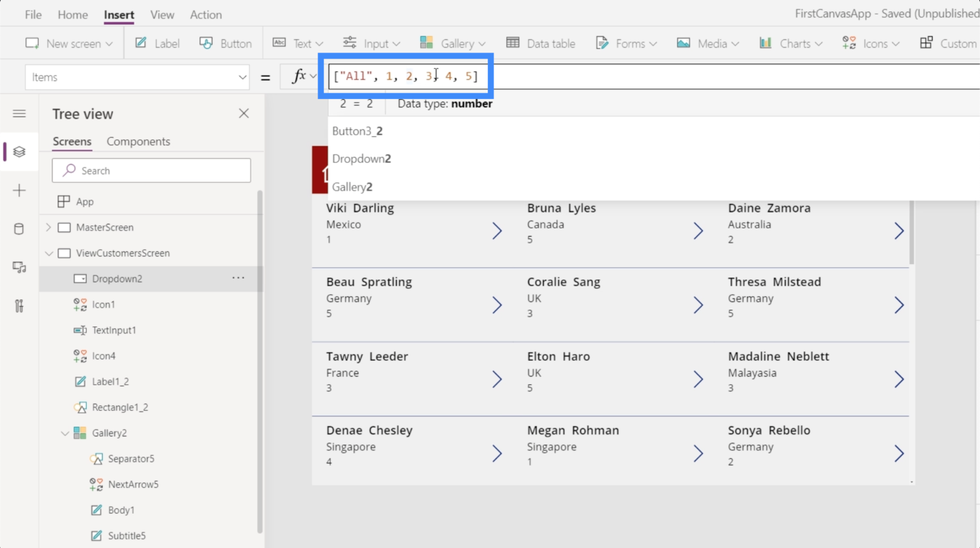
Task: Click the arrow next to Thresa Milstead
Action: pos(899,305)
